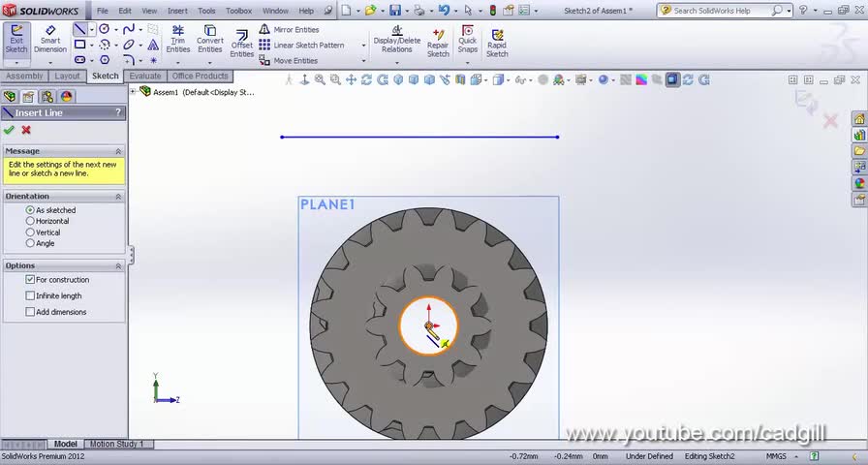Switch to the Office Products tab
This screenshot has height=465, width=868.
coord(200,76)
